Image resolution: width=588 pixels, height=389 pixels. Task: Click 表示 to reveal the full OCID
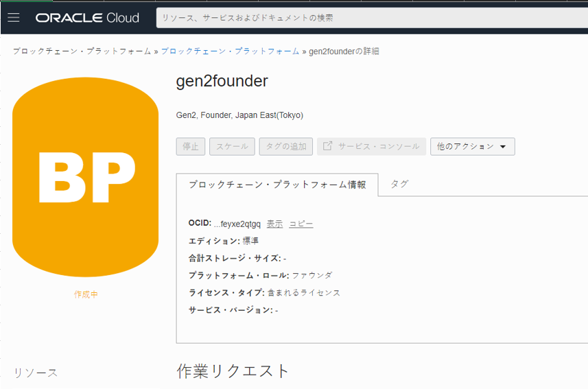(274, 224)
